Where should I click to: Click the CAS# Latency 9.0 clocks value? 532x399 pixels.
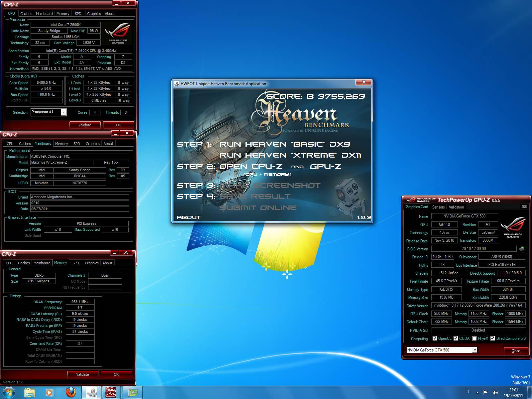coord(80,314)
